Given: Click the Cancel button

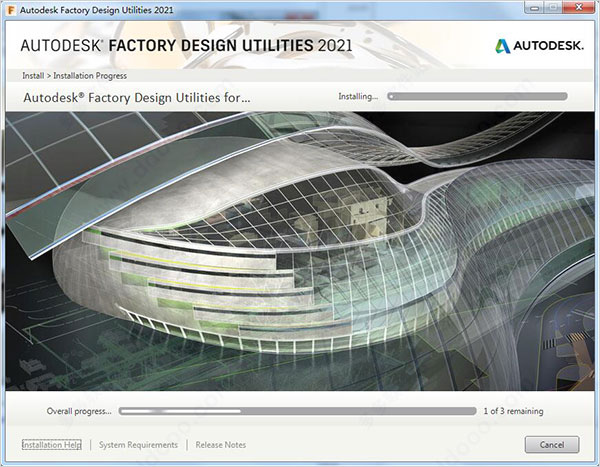Looking at the screenshot, I should click(x=552, y=444).
